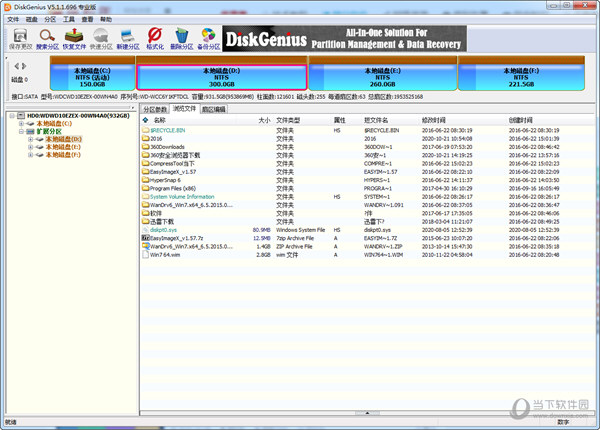
Task: Click the Save Changes (保存更改) toolbar icon
Action: coord(20,39)
